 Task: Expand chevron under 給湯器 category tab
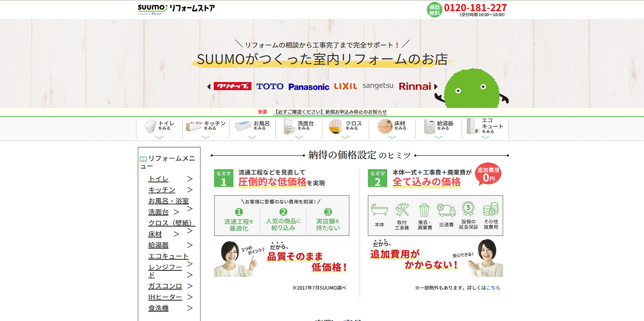pyautogui.click(x=438, y=137)
